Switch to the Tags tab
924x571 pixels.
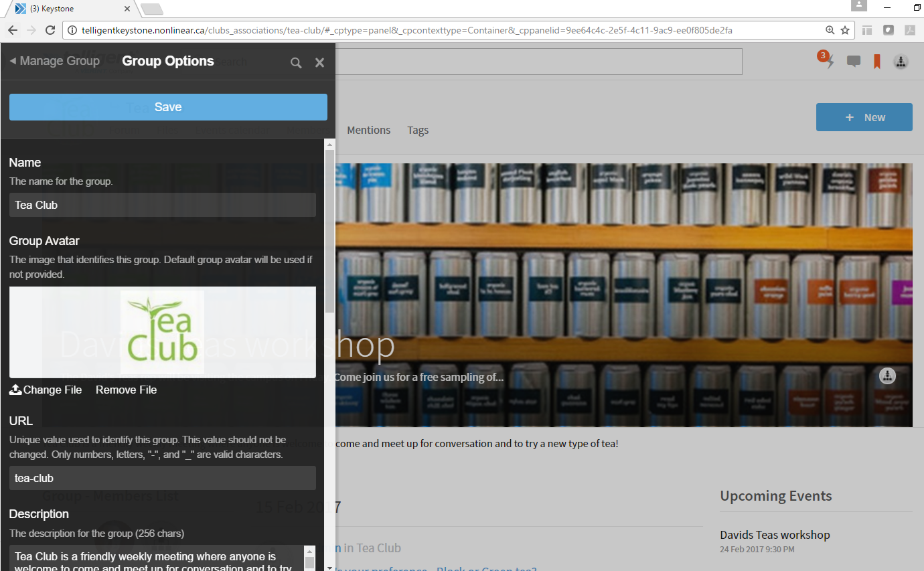pos(418,131)
